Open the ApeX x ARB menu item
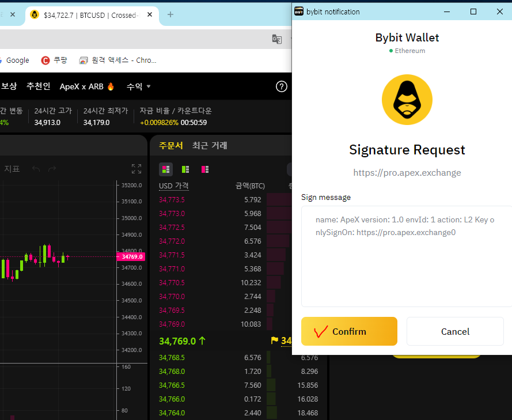The width and height of the screenshot is (512, 420). click(87, 86)
